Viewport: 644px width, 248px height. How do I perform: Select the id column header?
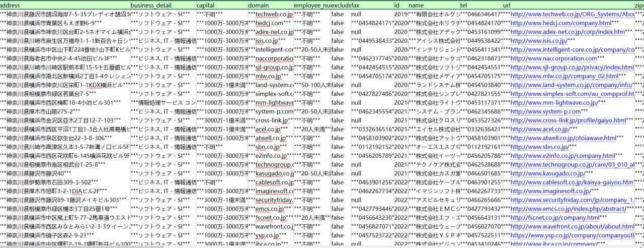coord(400,5)
